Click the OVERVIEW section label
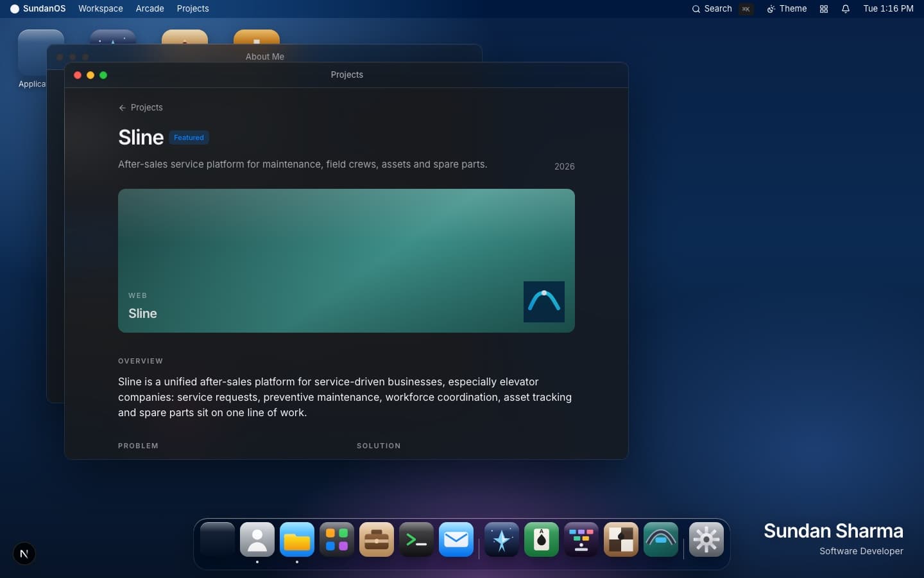924x578 pixels. [141, 361]
